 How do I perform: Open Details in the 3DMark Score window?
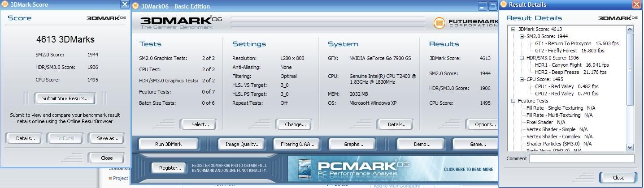(x=25, y=138)
